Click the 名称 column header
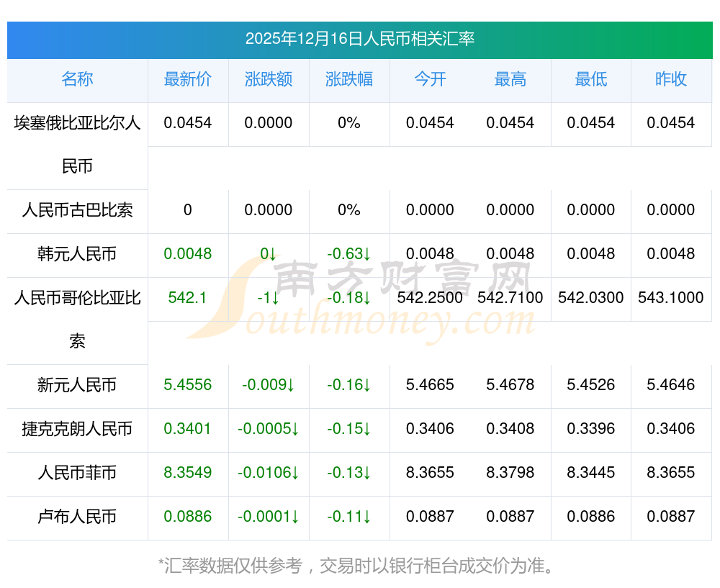720x588 pixels. click(77, 80)
